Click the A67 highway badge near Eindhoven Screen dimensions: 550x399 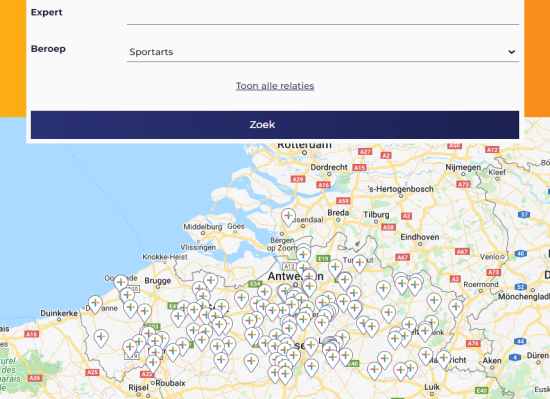(x=402, y=257)
